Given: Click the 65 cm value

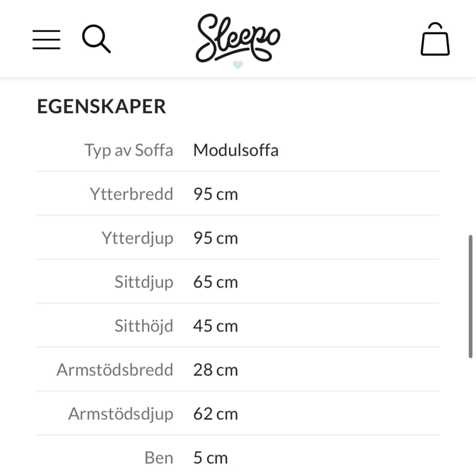Looking at the screenshot, I should [215, 282].
